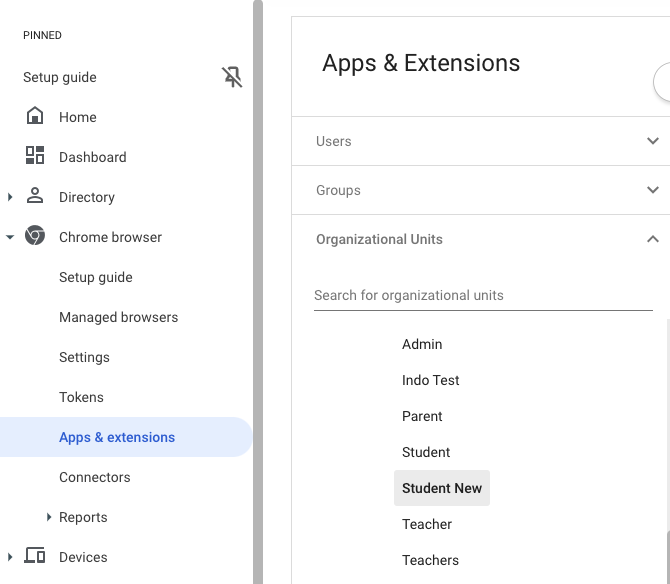
Task: Select the Connectors sidebar item
Action: point(95,477)
